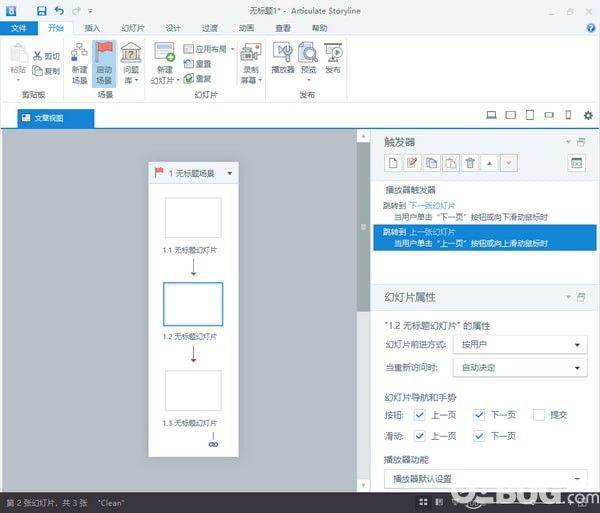Uncheck the 滑动 下一页 checkbox
The height and width of the screenshot is (513, 600).
tap(479, 436)
